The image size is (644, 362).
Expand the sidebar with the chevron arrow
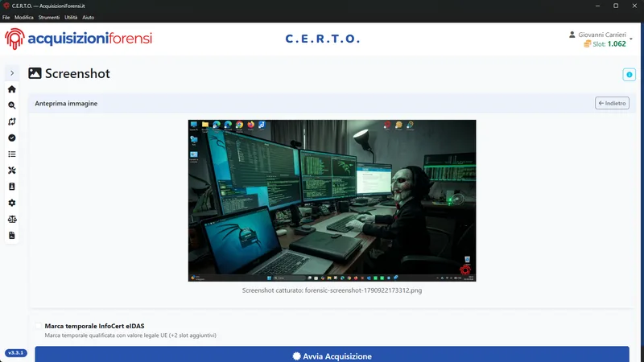click(x=12, y=73)
